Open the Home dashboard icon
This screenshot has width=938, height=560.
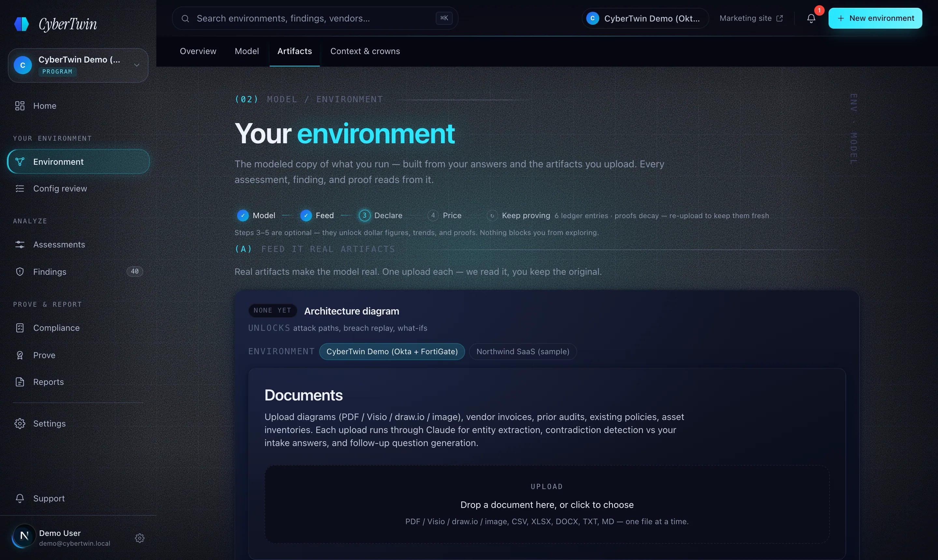coord(20,106)
